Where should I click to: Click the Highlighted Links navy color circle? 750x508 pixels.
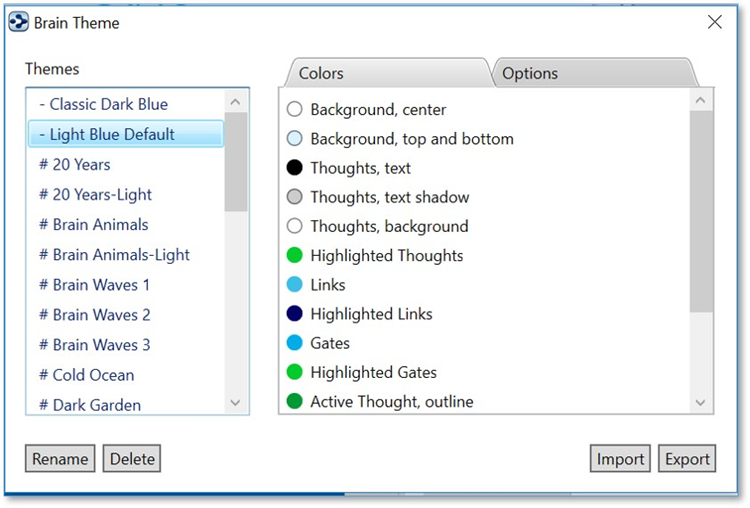(x=294, y=314)
